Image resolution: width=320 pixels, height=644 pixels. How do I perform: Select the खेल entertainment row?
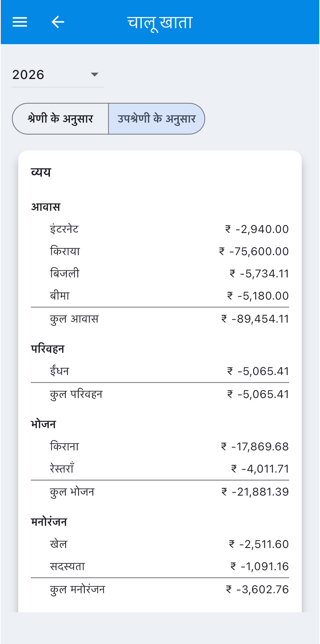(x=160, y=544)
